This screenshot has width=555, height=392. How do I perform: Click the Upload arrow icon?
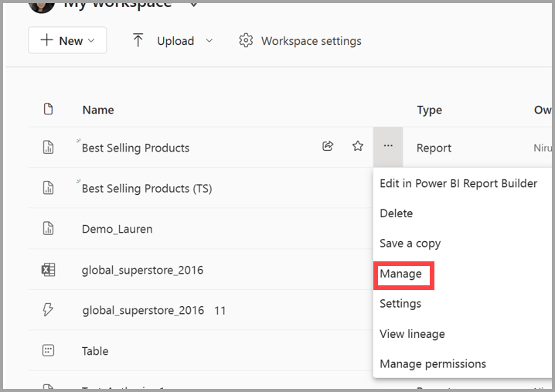[x=138, y=40]
